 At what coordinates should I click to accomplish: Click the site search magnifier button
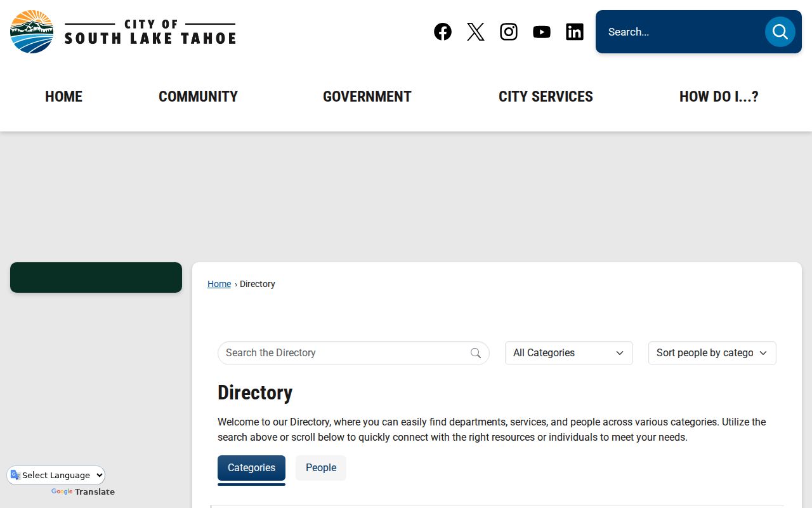click(780, 32)
